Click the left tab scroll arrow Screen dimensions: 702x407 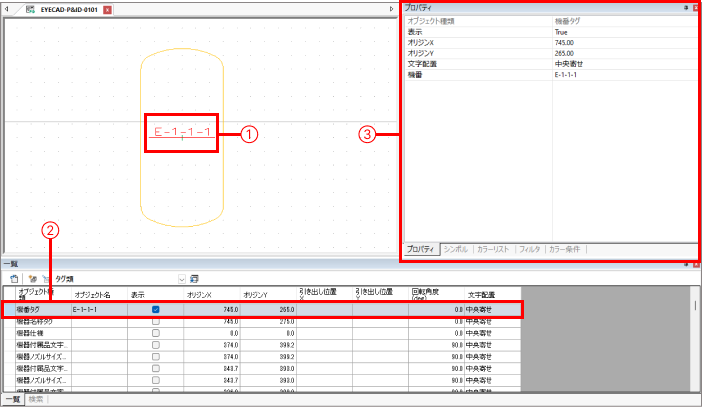(7, 8)
